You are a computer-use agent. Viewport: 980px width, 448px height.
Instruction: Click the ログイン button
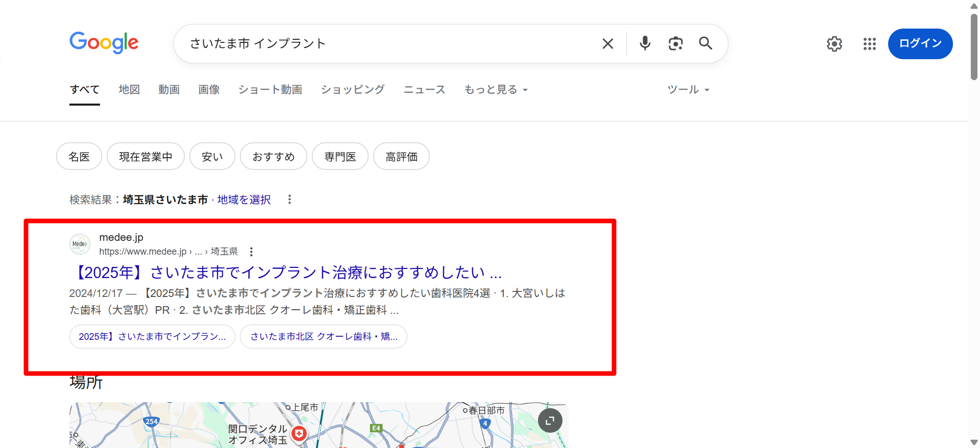tap(920, 44)
